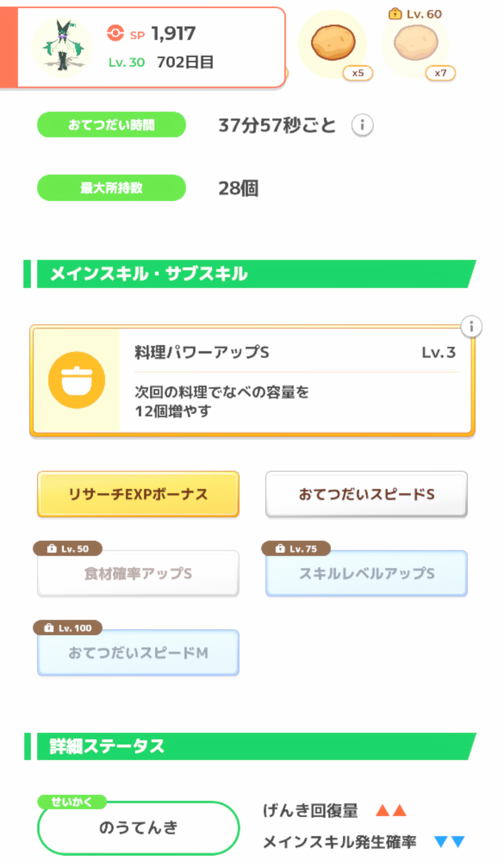Click the lock icon beside Lv. 60
This screenshot has width=504, height=861.
tap(395, 14)
